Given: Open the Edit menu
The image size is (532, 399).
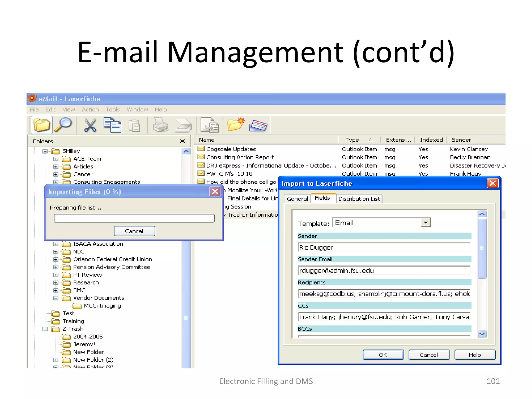Looking at the screenshot, I should tap(50, 110).
